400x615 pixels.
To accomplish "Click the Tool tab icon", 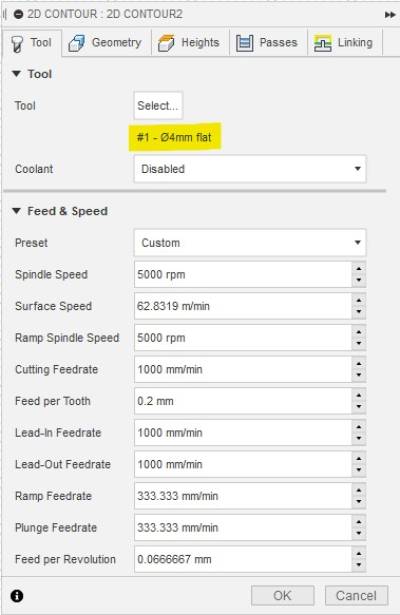I will coord(16,43).
